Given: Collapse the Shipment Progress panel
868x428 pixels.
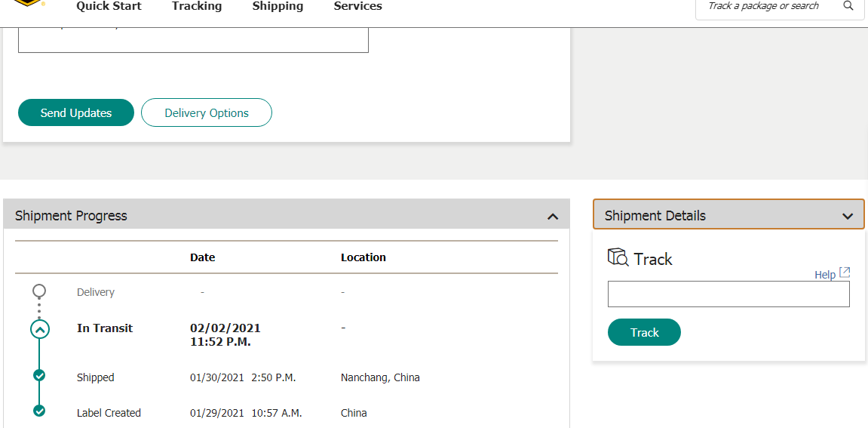Looking at the screenshot, I should tap(553, 217).
